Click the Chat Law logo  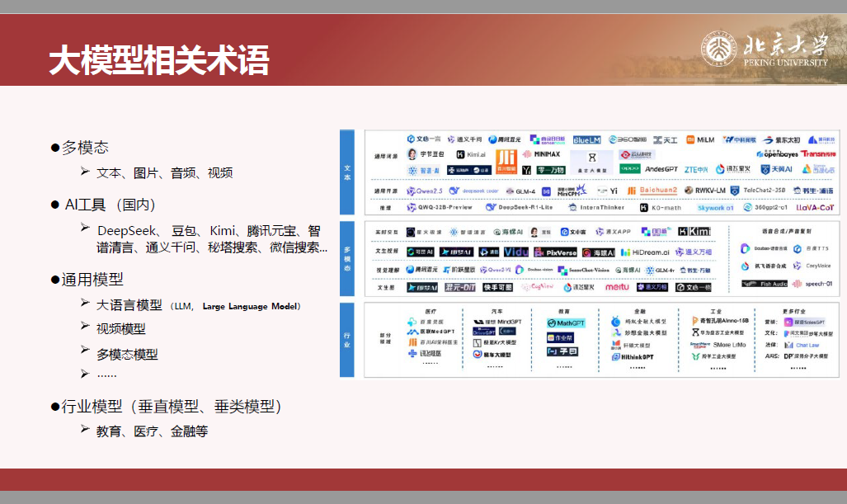pyautogui.click(x=802, y=345)
